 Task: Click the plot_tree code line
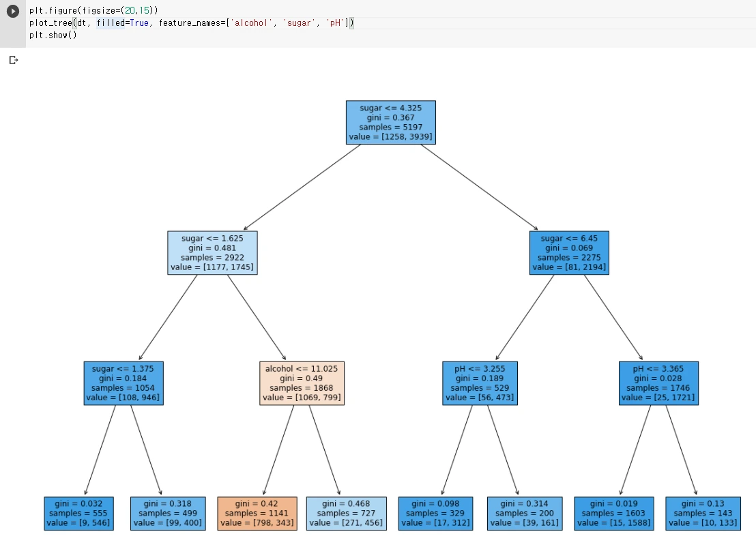192,23
